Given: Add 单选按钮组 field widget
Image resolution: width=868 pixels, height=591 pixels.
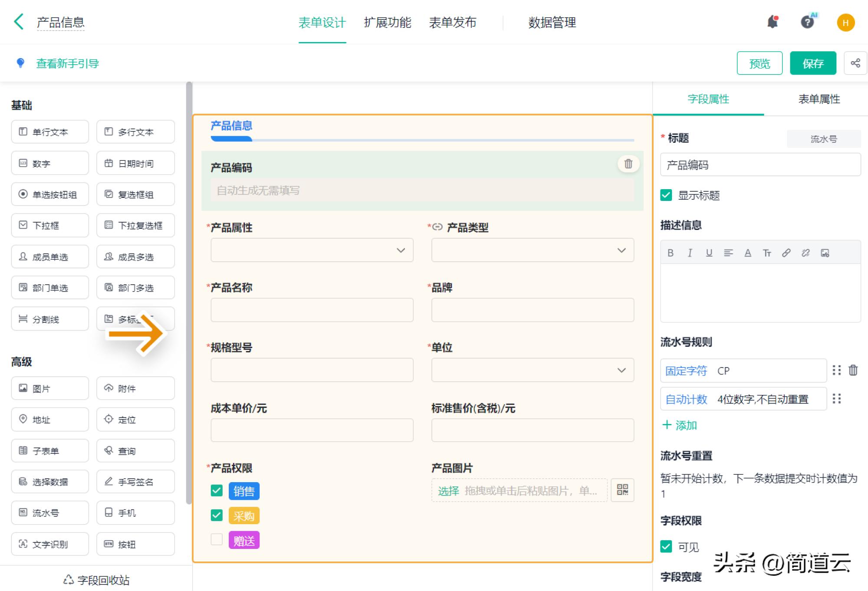Looking at the screenshot, I should tap(50, 194).
